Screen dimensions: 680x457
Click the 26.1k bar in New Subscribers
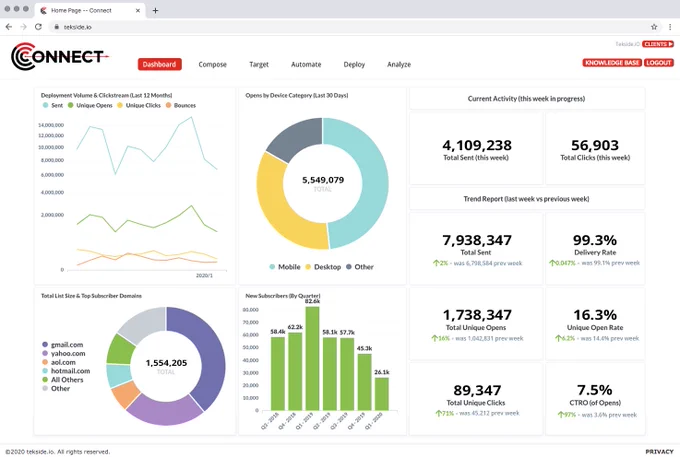point(382,394)
